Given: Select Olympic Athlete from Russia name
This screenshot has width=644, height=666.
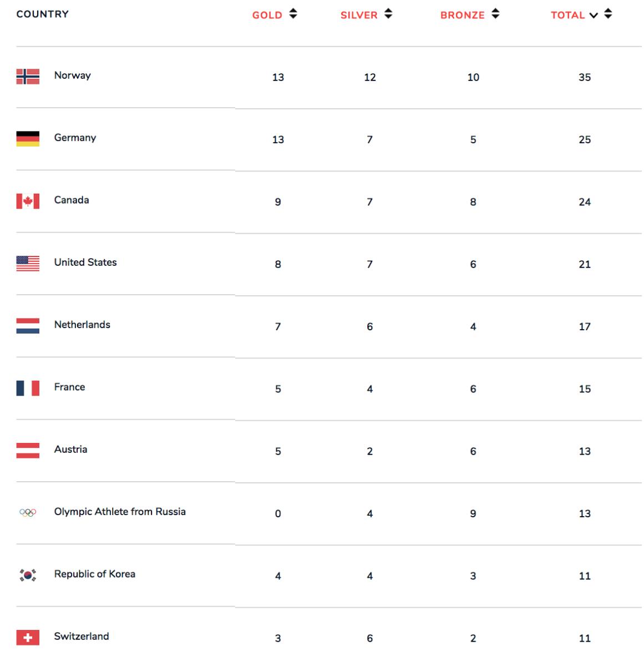Looking at the screenshot, I should click(120, 512).
